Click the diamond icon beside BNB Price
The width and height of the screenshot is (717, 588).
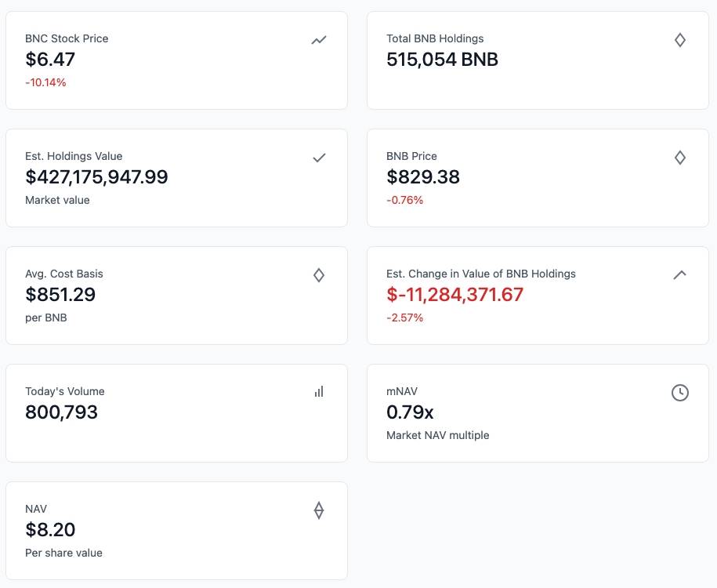point(679,158)
